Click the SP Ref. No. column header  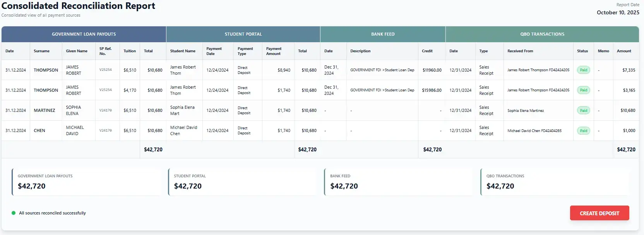pos(105,51)
